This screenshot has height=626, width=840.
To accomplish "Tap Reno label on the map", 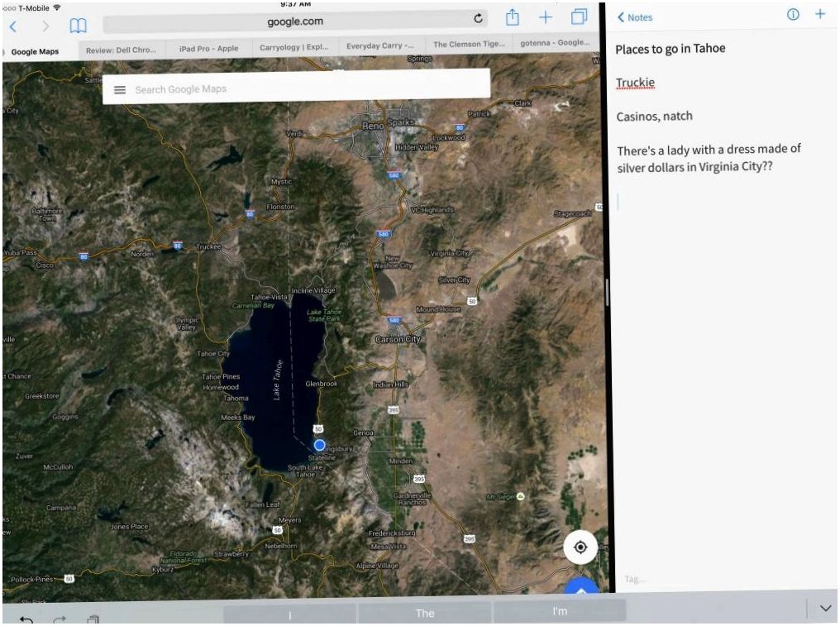I will click(x=373, y=126).
